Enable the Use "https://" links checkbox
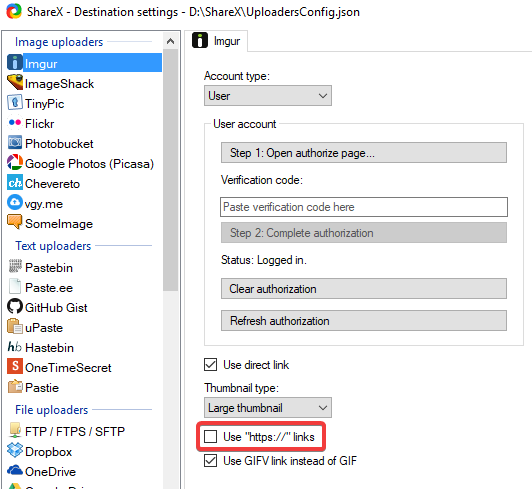This screenshot has width=532, height=489. pyautogui.click(x=210, y=436)
